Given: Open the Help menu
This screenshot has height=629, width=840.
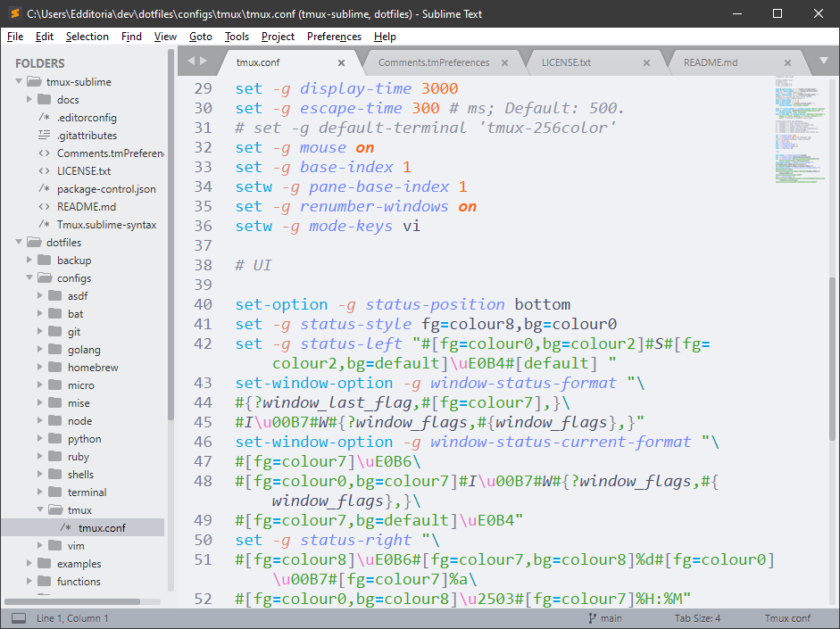Looking at the screenshot, I should [385, 37].
